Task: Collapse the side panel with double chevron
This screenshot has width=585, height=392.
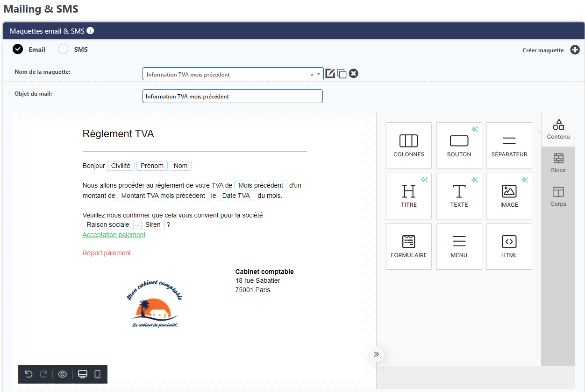Action: tap(377, 354)
